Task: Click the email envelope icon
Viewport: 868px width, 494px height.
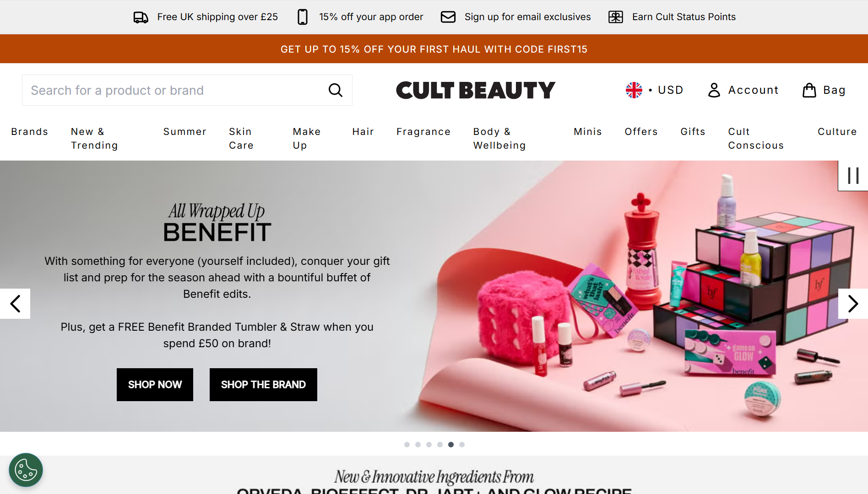Action: point(448,17)
